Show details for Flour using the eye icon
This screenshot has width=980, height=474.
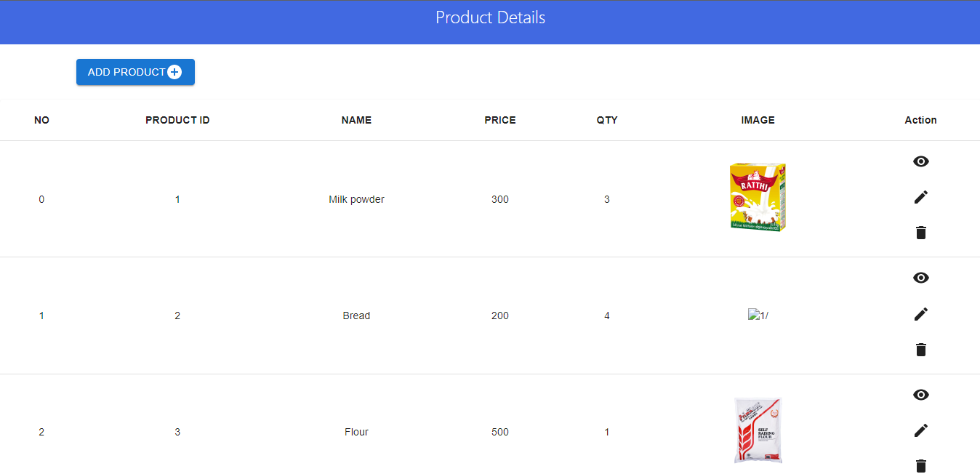click(921, 394)
